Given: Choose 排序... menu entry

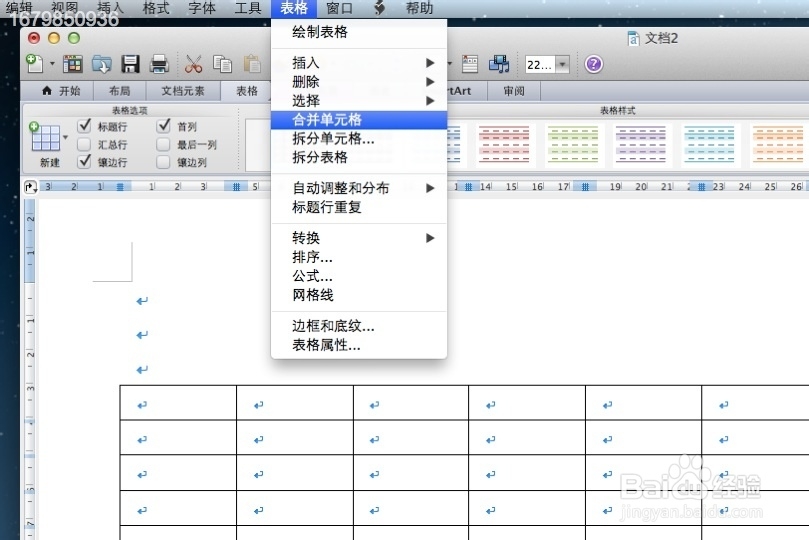Looking at the screenshot, I should point(359,257).
